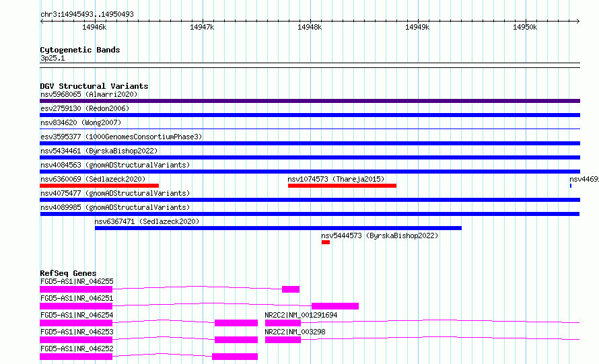Click the first exon block of NR_046255
Screen dimensions: 599x364
coord(76,289)
